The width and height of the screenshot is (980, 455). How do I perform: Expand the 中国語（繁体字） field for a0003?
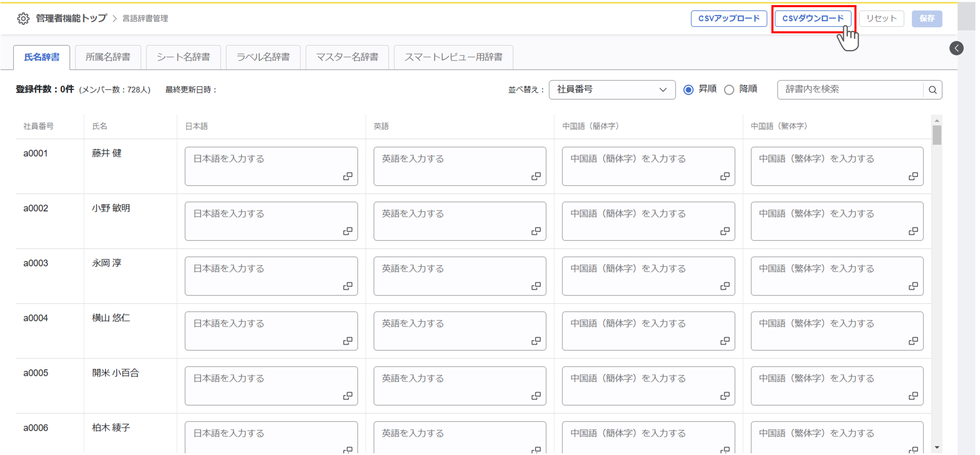click(x=913, y=286)
